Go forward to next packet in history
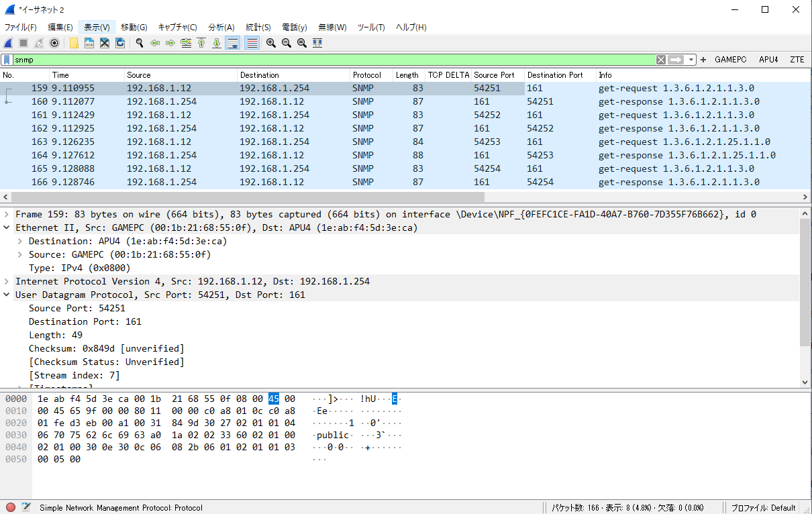Image resolution: width=812 pixels, height=514 pixels. coord(170,43)
